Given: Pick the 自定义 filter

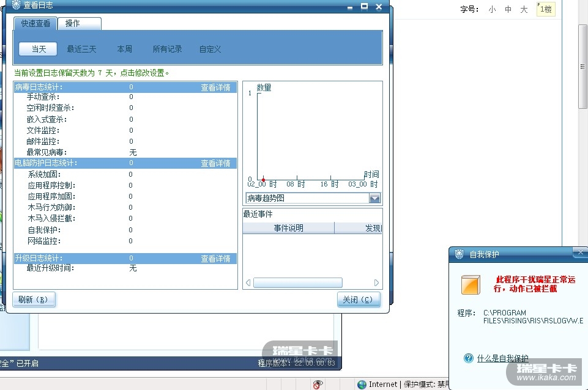Looking at the screenshot, I should pos(210,49).
